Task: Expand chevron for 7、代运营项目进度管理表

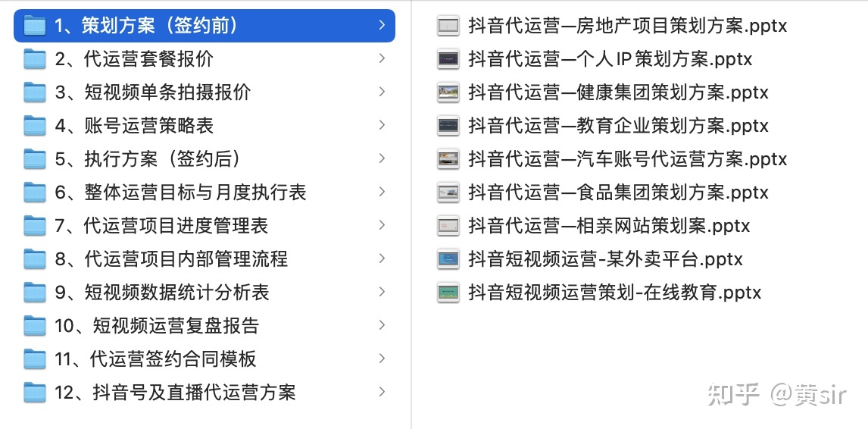Action: pyautogui.click(x=382, y=226)
